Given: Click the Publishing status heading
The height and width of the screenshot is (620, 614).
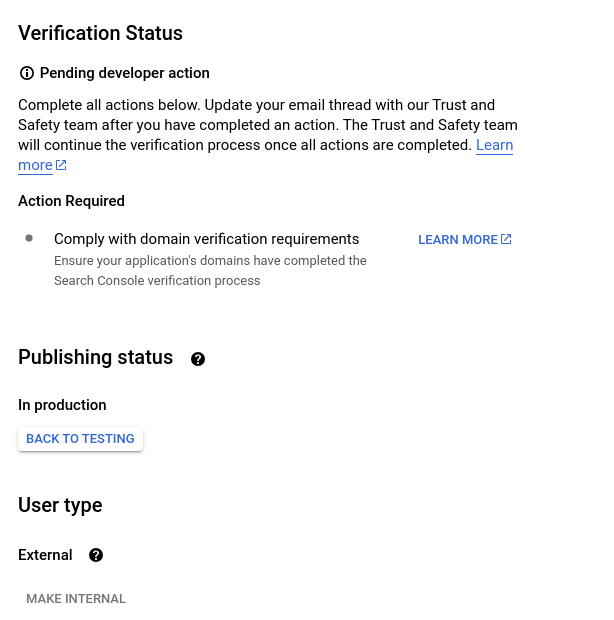Looking at the screenshot, I should pos(95,358).
